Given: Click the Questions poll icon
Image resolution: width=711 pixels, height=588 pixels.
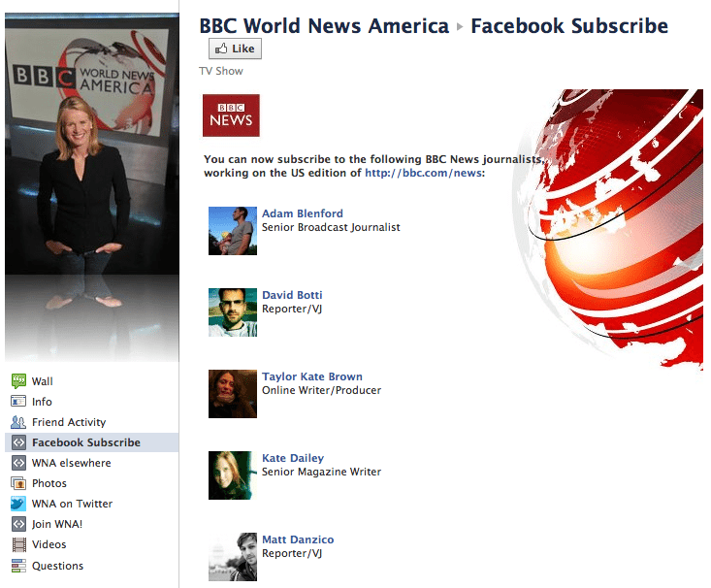Looking at the screenshot, I should 18,566.
